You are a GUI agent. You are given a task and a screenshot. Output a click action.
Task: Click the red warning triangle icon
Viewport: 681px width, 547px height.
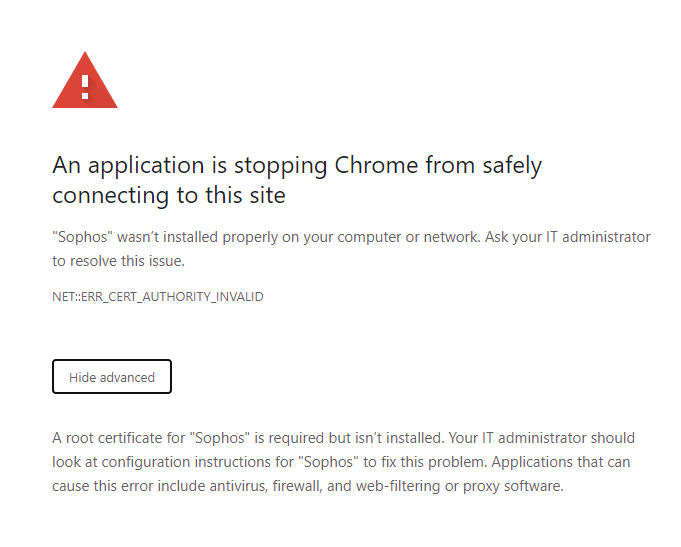85,80
